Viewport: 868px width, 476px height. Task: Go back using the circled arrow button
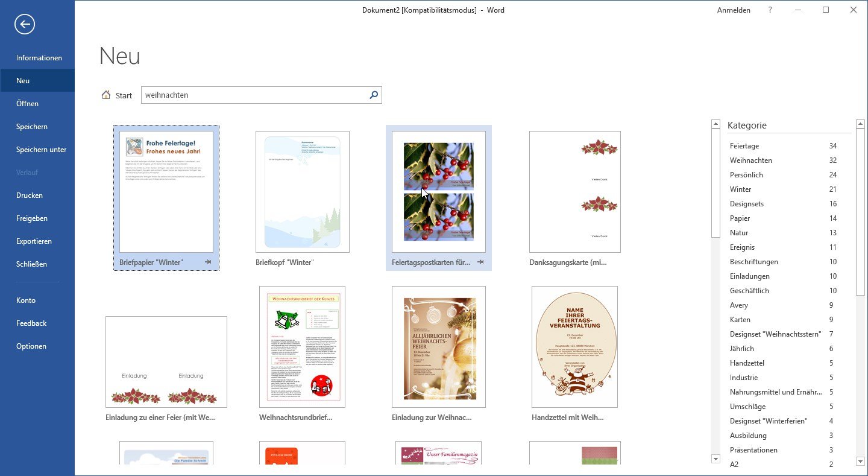click(x=25, y=24)
